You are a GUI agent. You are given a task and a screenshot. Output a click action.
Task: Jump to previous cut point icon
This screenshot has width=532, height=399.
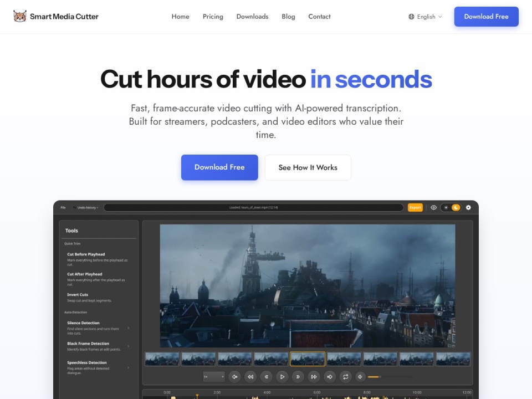(x=234, y=377)
